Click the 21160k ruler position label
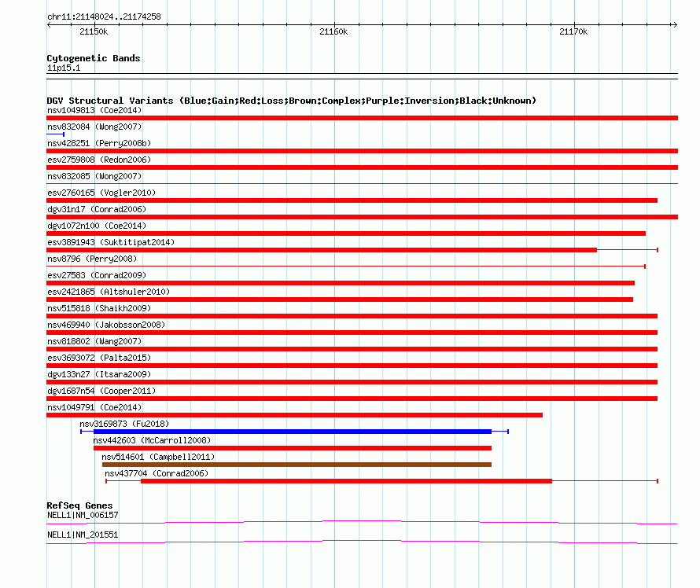The height and width of the screenshot is (588, 700). 333,31
